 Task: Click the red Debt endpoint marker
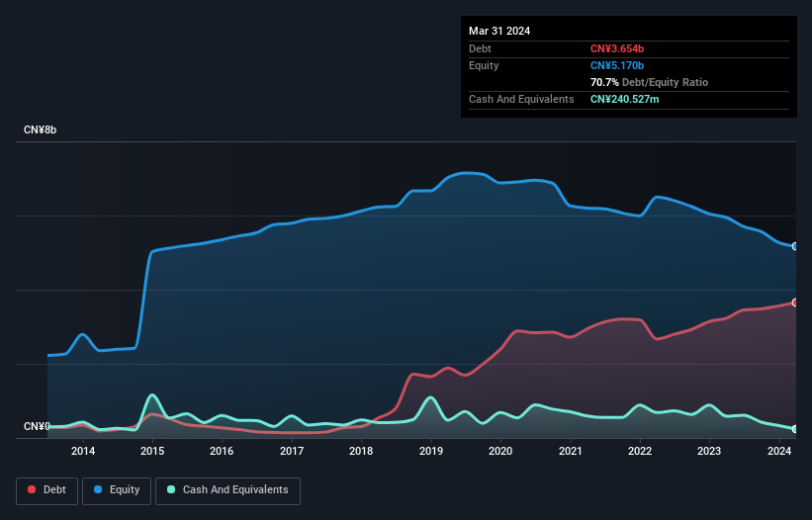[795, 303]
